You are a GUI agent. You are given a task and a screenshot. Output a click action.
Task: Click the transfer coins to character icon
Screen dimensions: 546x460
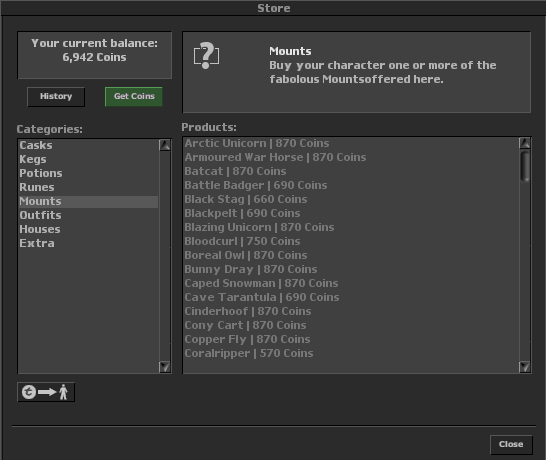click(x=46, y=392)
